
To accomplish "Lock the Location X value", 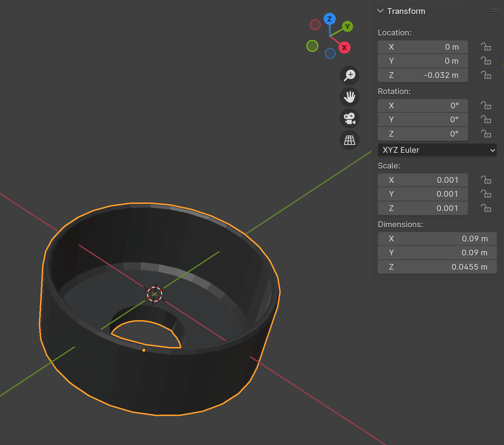I will tap(486, 47).
